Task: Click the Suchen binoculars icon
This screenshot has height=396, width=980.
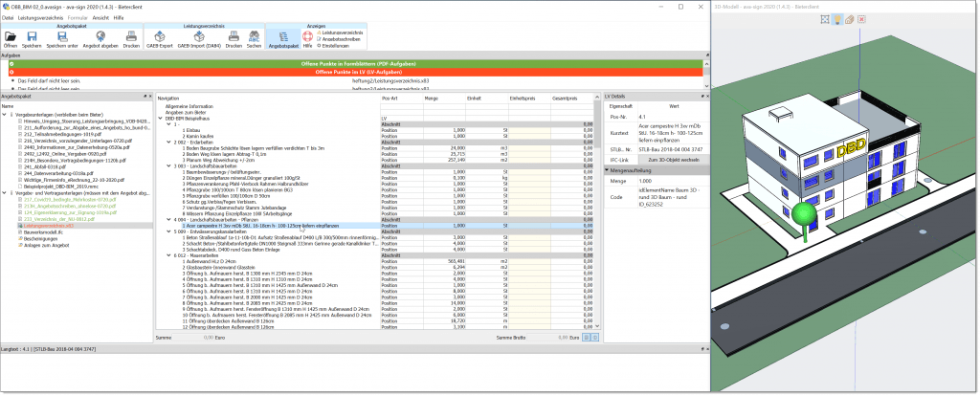Action: tap(254, 37)
